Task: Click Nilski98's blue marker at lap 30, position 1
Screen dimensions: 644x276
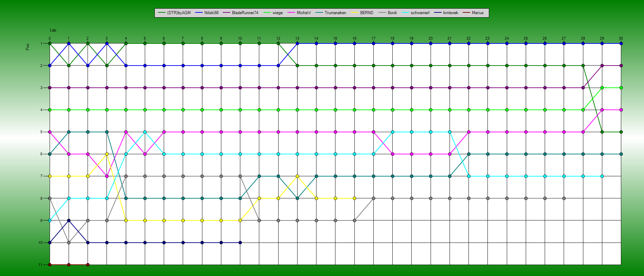Action: click(x=621, y=43)
